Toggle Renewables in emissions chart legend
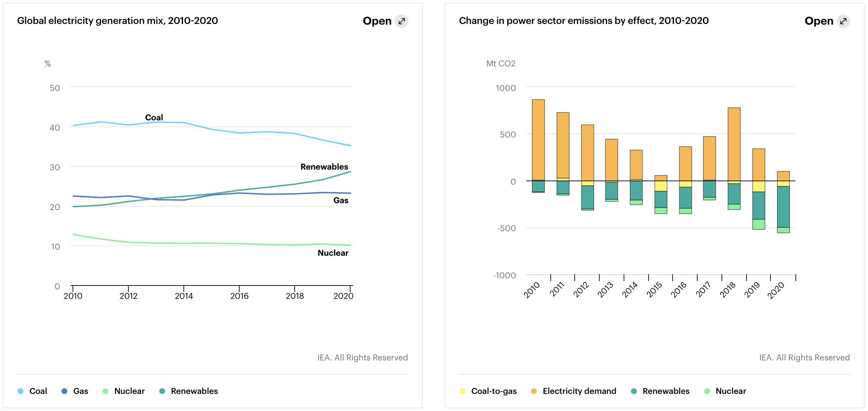 click(x=666, y=391)
